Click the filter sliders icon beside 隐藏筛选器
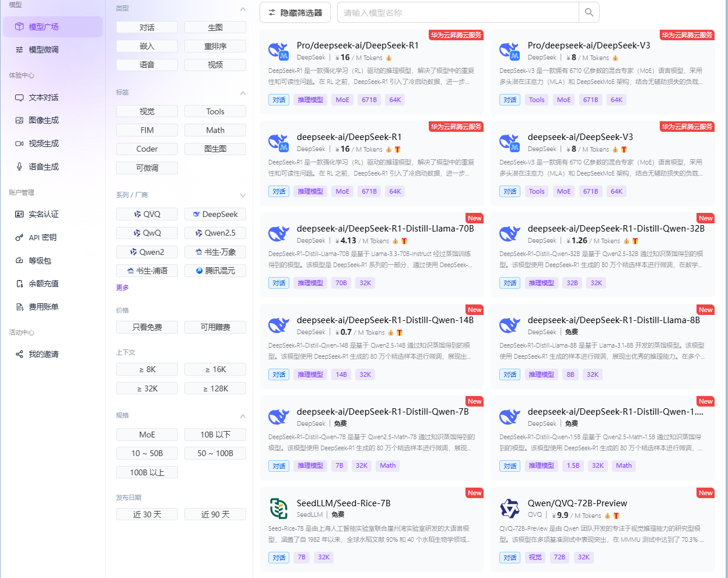728x578 pixels. coord(272,12)
